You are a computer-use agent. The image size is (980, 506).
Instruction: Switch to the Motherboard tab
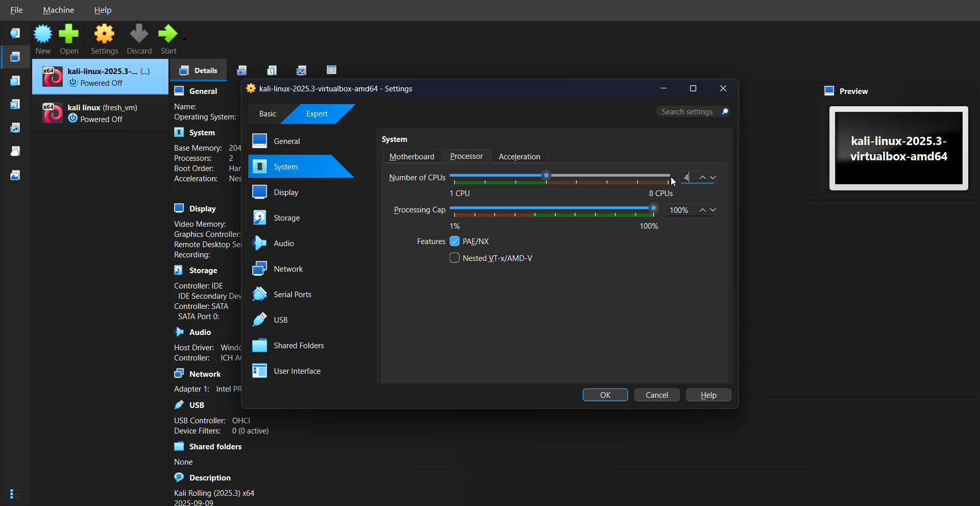pos(411,157)
